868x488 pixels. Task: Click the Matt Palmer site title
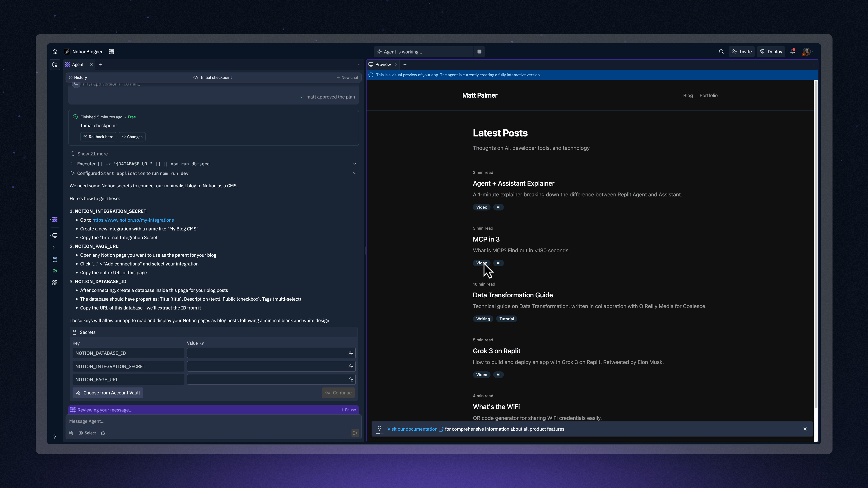click(x=479, y=95)
